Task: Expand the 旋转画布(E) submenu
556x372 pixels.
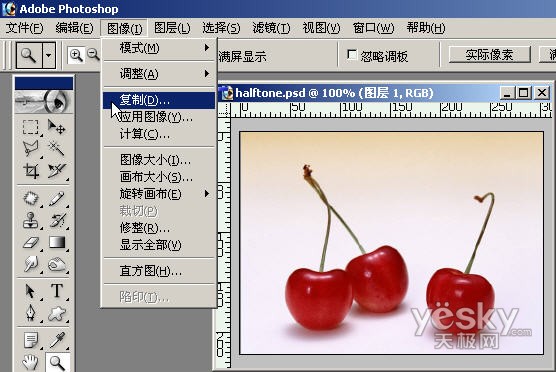Action: 159,194
